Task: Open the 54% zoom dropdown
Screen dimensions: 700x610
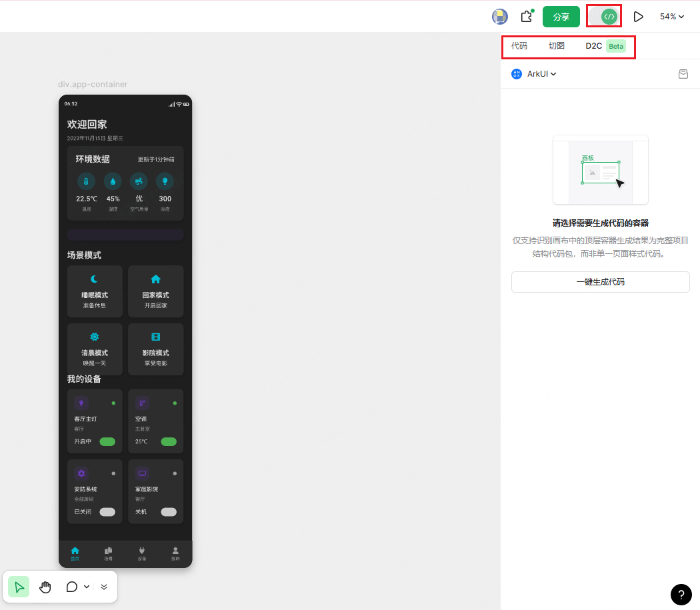Action: pos(672,17)
